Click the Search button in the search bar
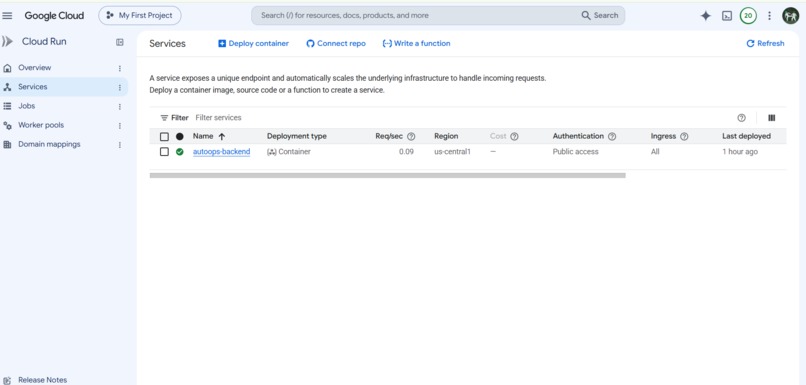Image resolution: width=806 pixels, height=385 pixels. click(x=600, y=15)
